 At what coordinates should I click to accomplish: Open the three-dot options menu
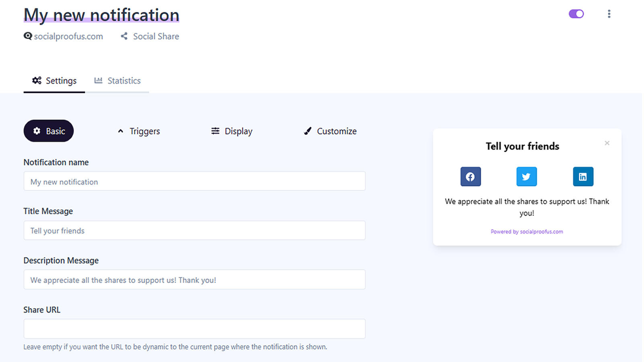coord(609,14)
